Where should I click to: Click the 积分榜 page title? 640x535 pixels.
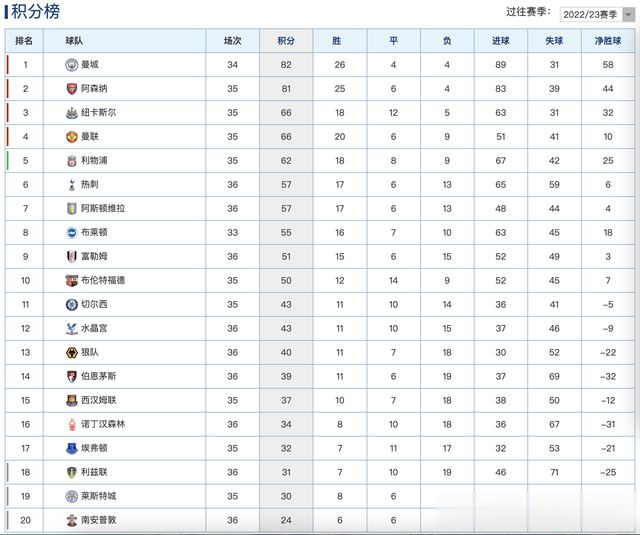point(35,11)
